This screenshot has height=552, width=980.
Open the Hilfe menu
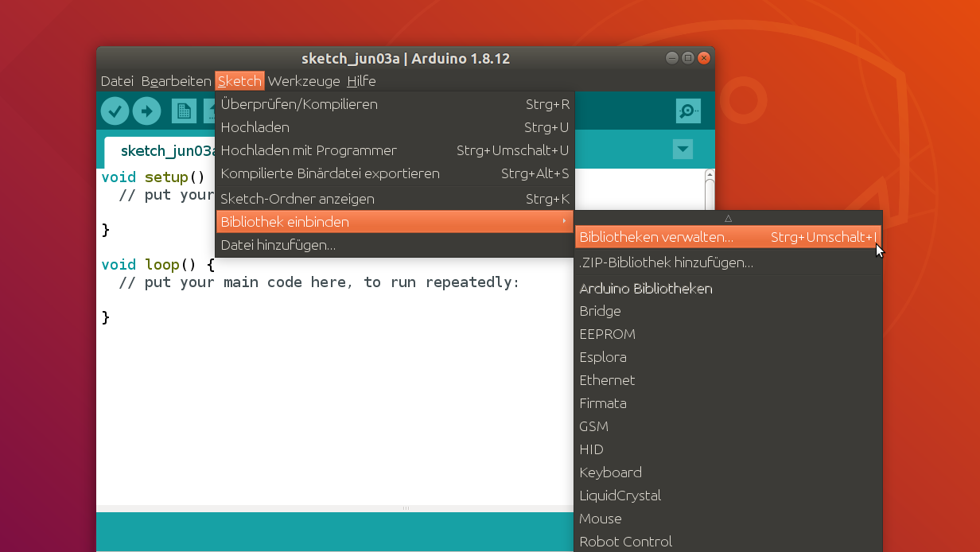point(361,81)
